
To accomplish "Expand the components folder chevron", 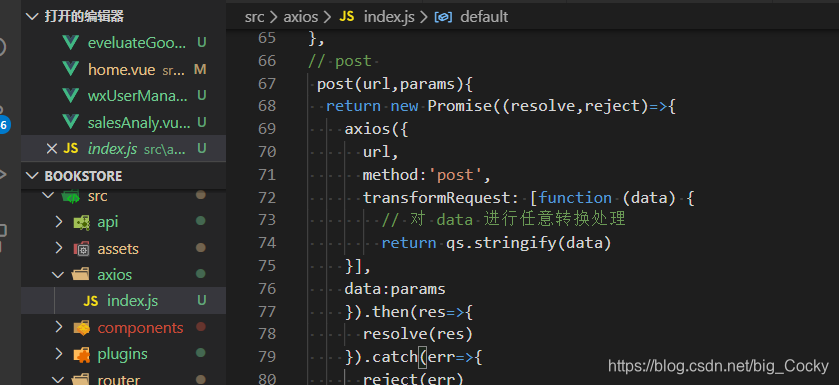I will [59, 327].
